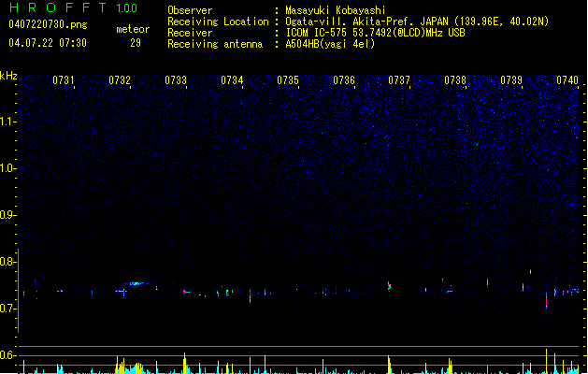The height and width of the screenshot is (374, 588).
Task: Click the 0.8 kHz axis label
Action: 7,262
